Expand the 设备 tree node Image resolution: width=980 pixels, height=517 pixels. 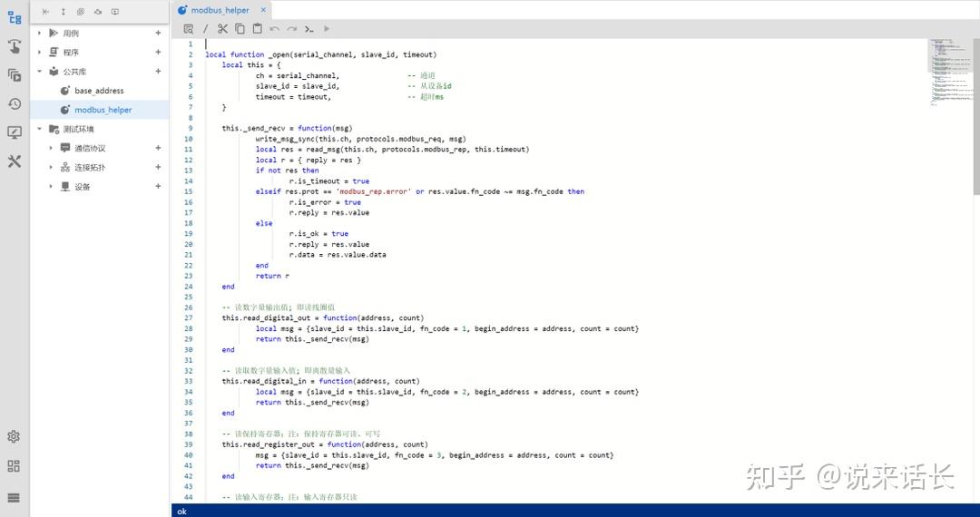point(51,187)
